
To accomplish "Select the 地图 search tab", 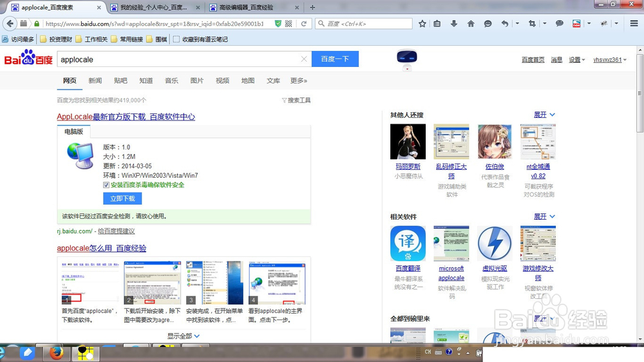I will tap(248, 81).
